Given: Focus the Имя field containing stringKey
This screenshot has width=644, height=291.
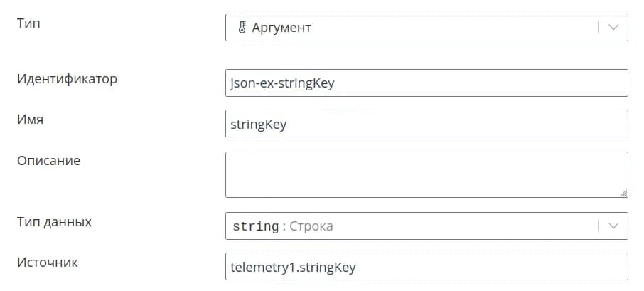Looking at the screenshot, I should click(x=426, y=123).
